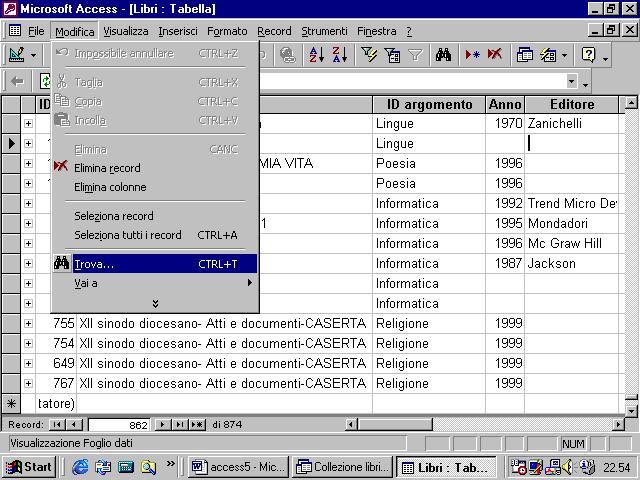Launch Internet Explorer from quick launch
The height and width of the screenshot is (480, 640).
click(x=80, y=467)
